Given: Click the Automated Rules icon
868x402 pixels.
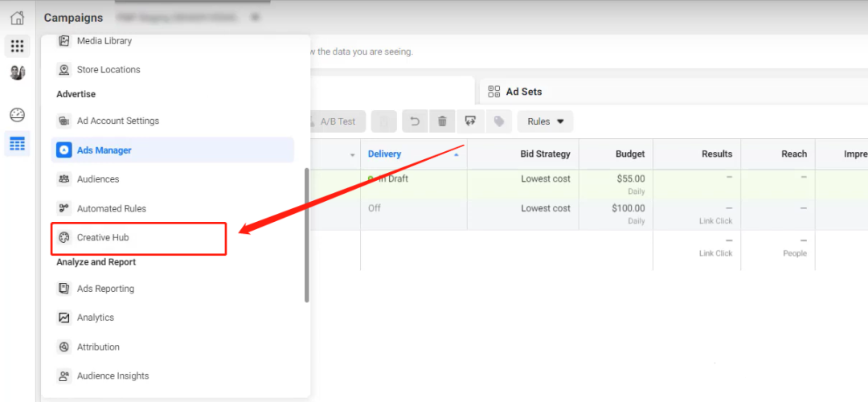Looking at the screenshot, I should [64, 209].
